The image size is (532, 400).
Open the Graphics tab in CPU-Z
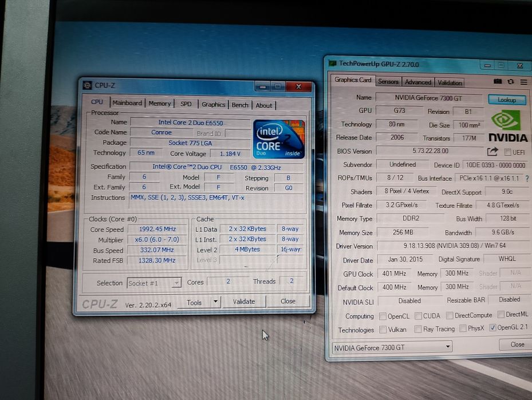[214, 104]
